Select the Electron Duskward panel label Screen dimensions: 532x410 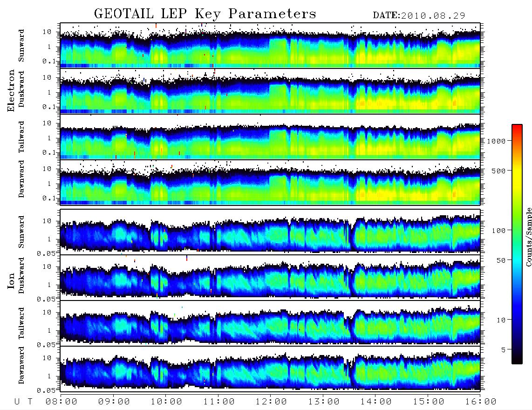21,89
